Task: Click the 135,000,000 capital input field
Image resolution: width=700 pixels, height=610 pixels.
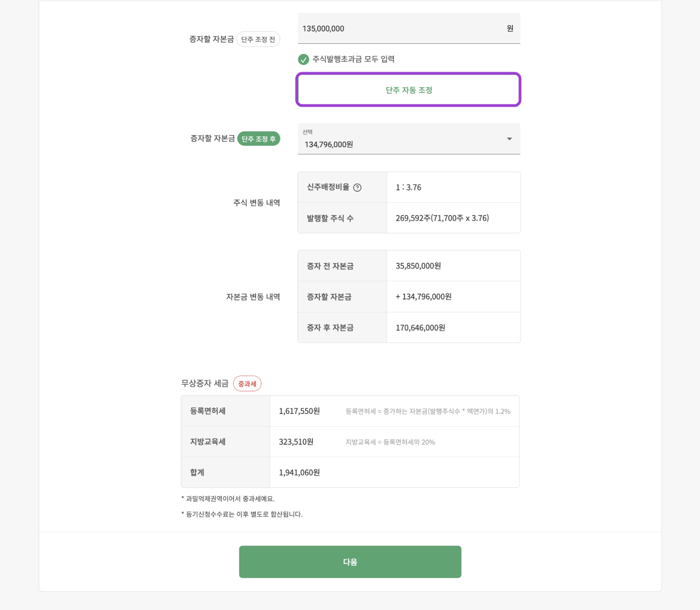Action: point(400,28)
